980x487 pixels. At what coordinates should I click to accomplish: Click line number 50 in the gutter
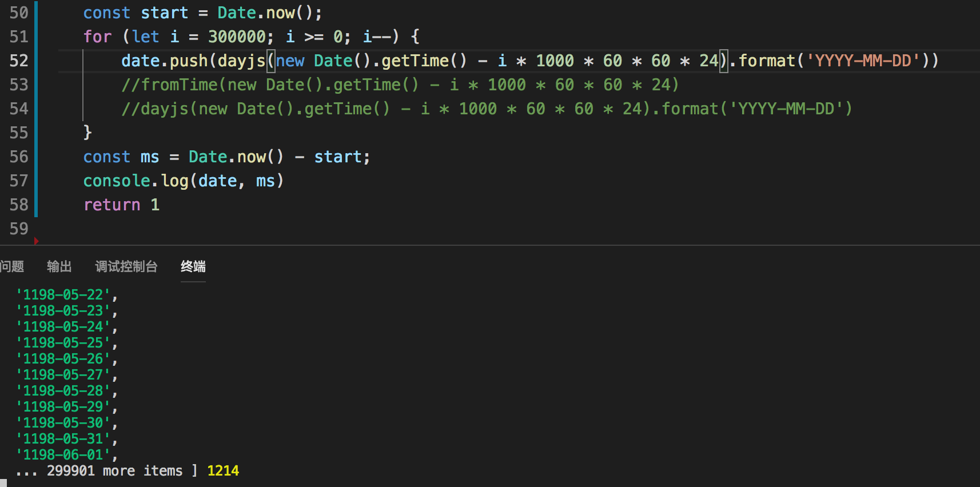point(19,13)
